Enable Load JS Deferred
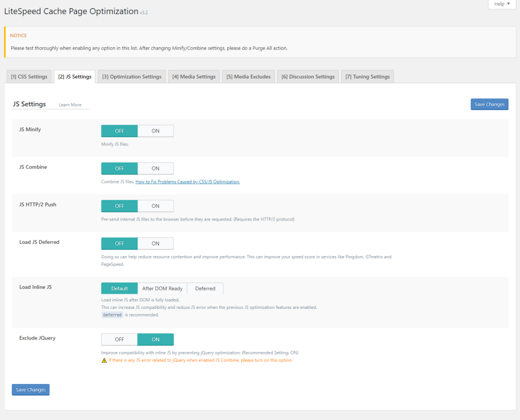520x420 pixels. tap(155, 243)
